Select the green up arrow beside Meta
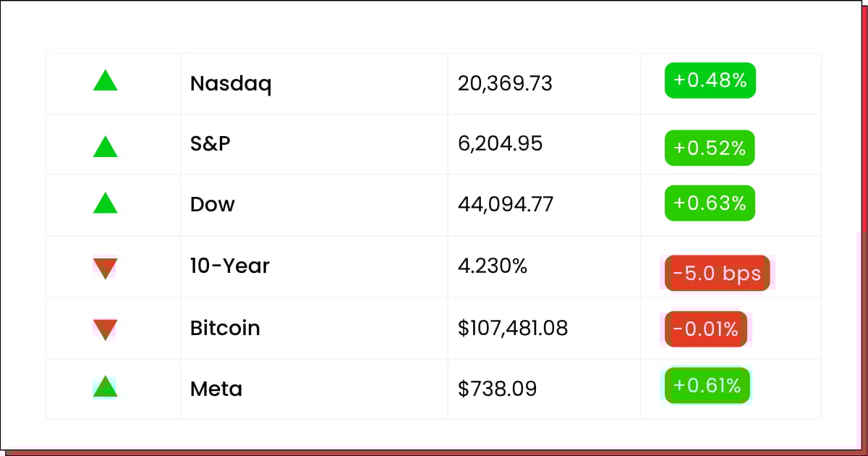Viewport: 868px width, 456px height. 105,386
